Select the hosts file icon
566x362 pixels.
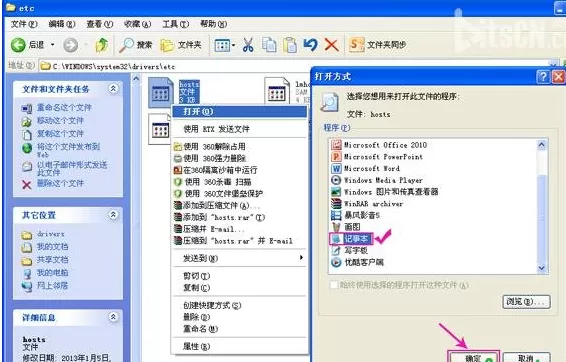coord(161,92)
